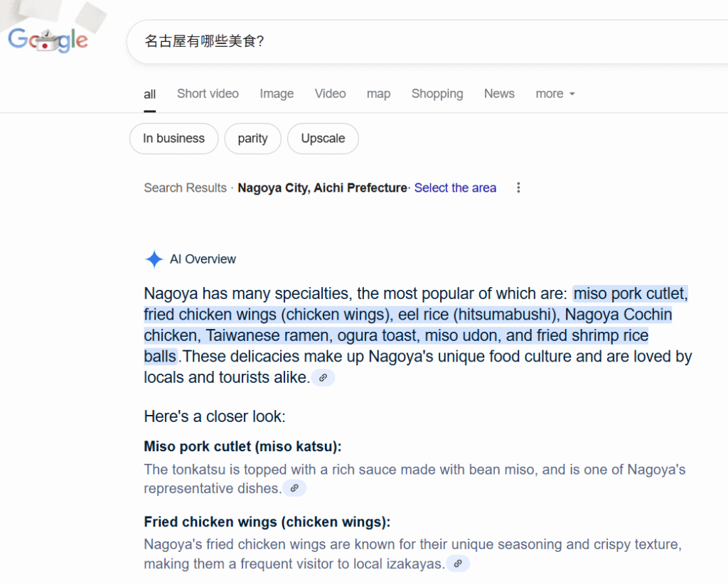
Task: Click the "Here's a closer look:" text
Action: tap(215, 416)
